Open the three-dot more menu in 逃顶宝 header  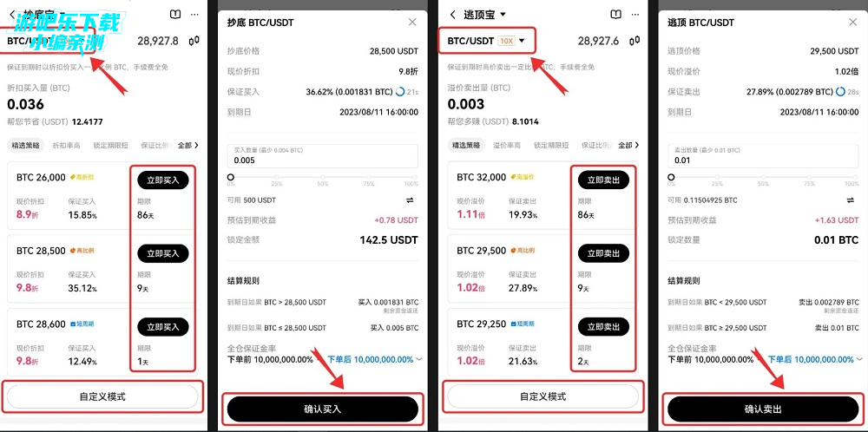[635, 15]
